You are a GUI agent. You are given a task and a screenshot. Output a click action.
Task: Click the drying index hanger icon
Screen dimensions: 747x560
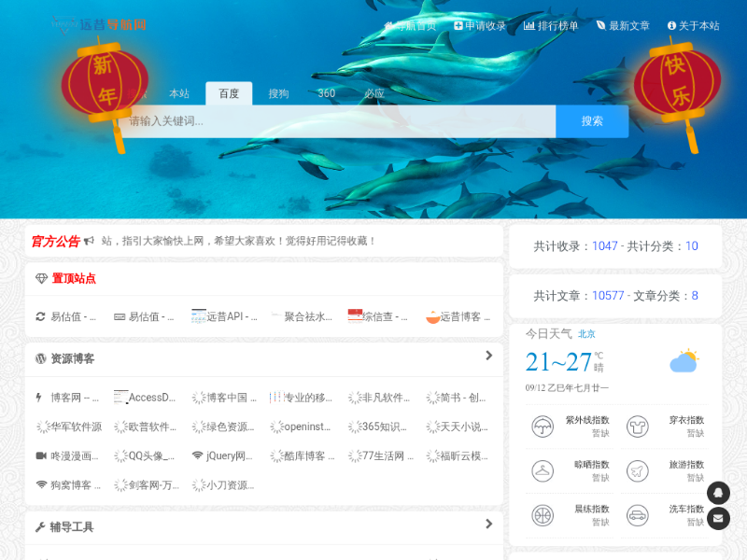542,470
